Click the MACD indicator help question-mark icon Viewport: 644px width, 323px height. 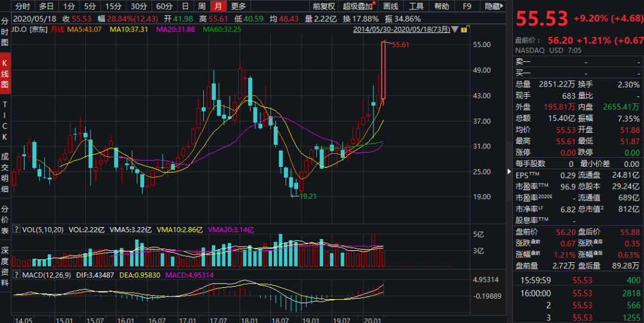click(16, 274)
